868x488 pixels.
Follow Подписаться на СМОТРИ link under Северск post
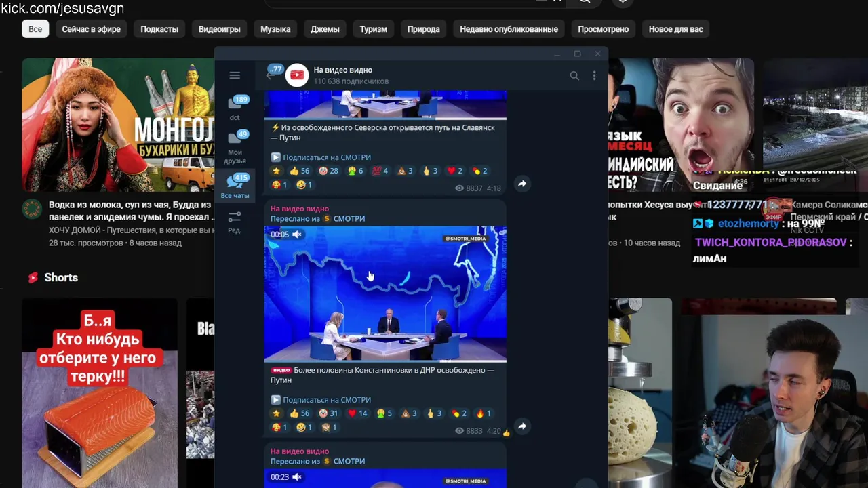coord(326,157)
